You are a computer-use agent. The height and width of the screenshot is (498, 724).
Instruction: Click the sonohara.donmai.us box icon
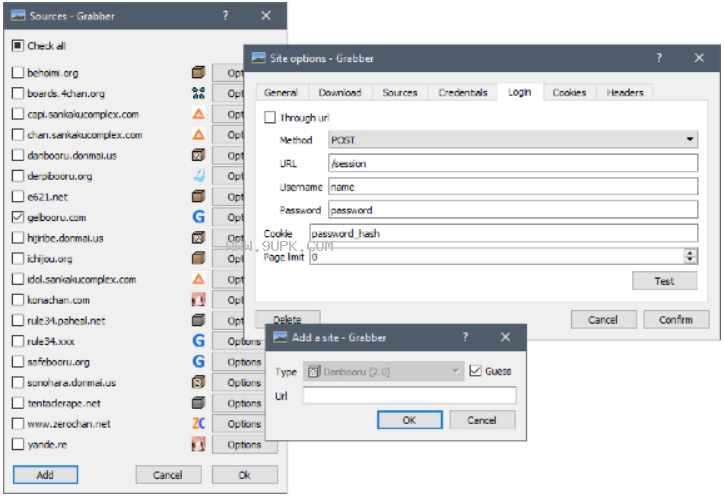(x=198, y=382)
